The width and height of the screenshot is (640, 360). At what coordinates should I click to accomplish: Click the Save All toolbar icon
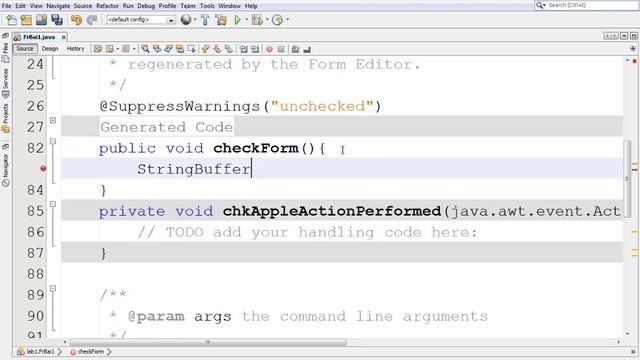(x=57, y=20)
